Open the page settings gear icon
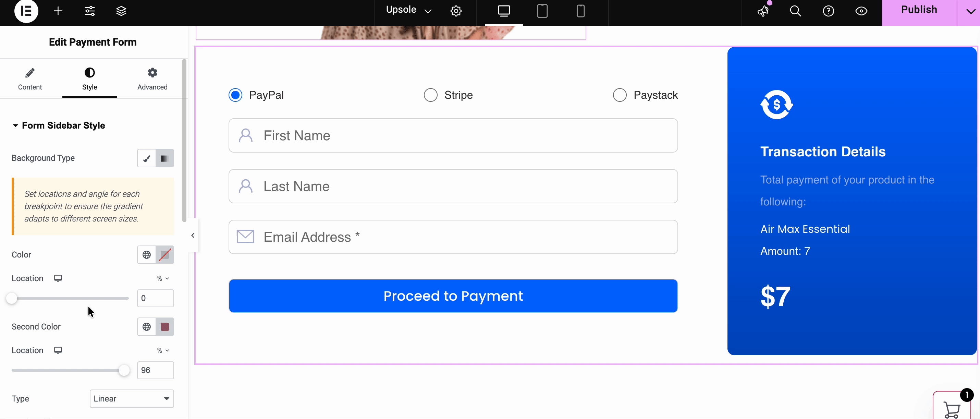This screenshot has height=419, width=980. click(x=455, y=11)
